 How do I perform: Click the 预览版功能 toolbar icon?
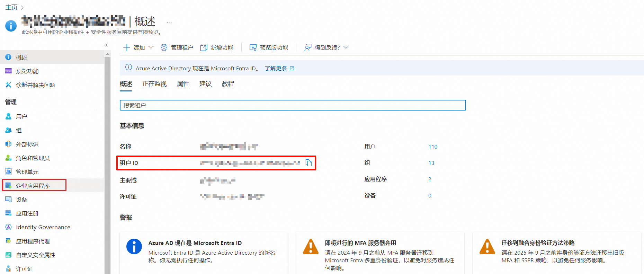253,47
